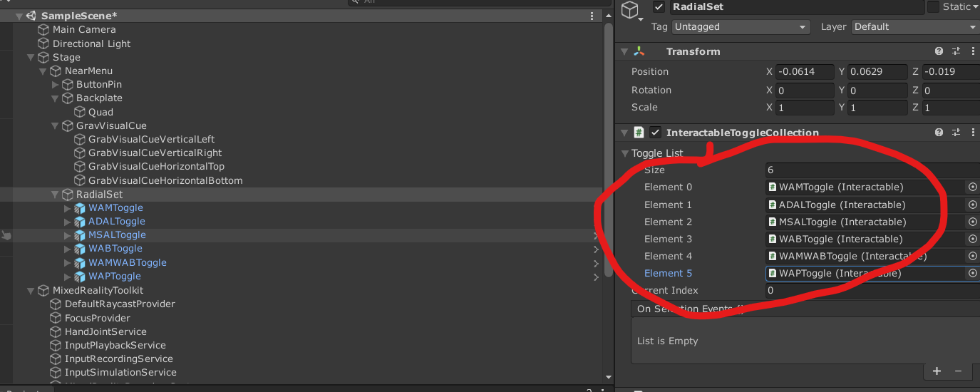Viewport: 980px width, 392px height.
Task: Collapse the Transform component foldout
Action: coord(624,51)
